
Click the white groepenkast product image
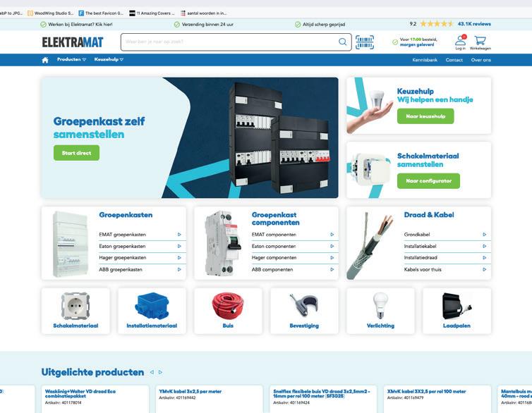(70, 244)
